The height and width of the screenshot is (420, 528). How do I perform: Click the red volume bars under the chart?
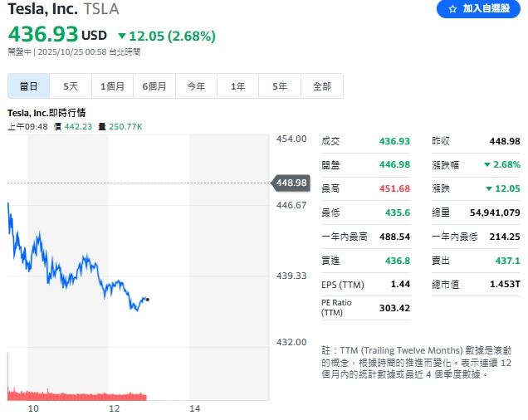click(76, 395)
